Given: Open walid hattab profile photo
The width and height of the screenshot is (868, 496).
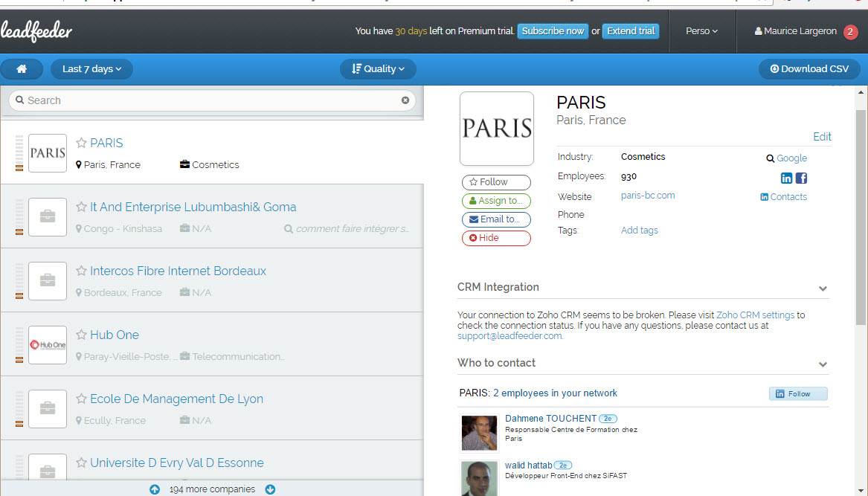Looking at the screenshot, I should 480,478.
